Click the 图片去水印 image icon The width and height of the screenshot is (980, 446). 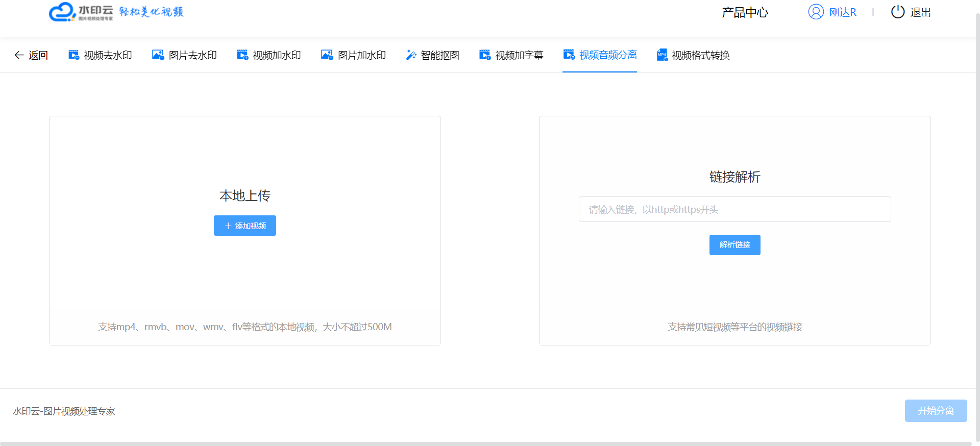[158, 55]
